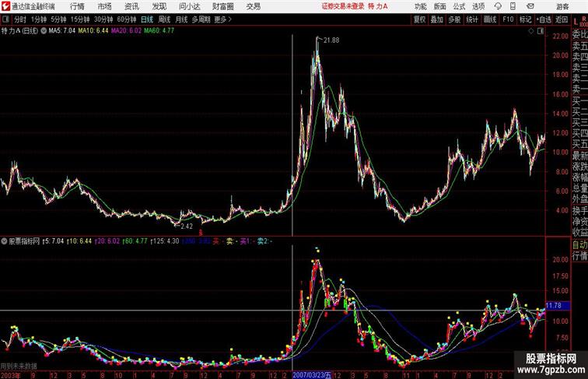Open the 财富圈 menu
588x379 pixels.
point(222,6)
